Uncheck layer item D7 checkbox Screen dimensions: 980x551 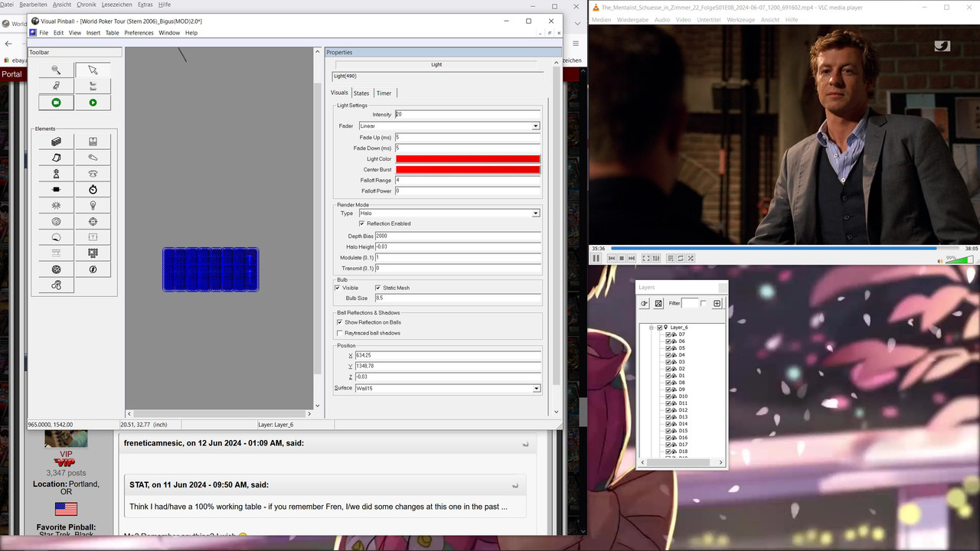(x=668, y=334)
